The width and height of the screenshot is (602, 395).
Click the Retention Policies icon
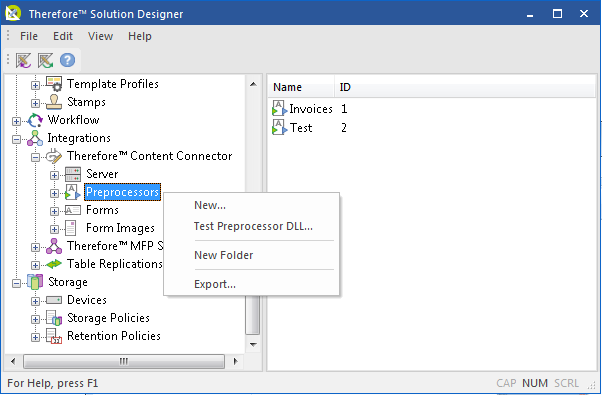(x=54, y=336)
